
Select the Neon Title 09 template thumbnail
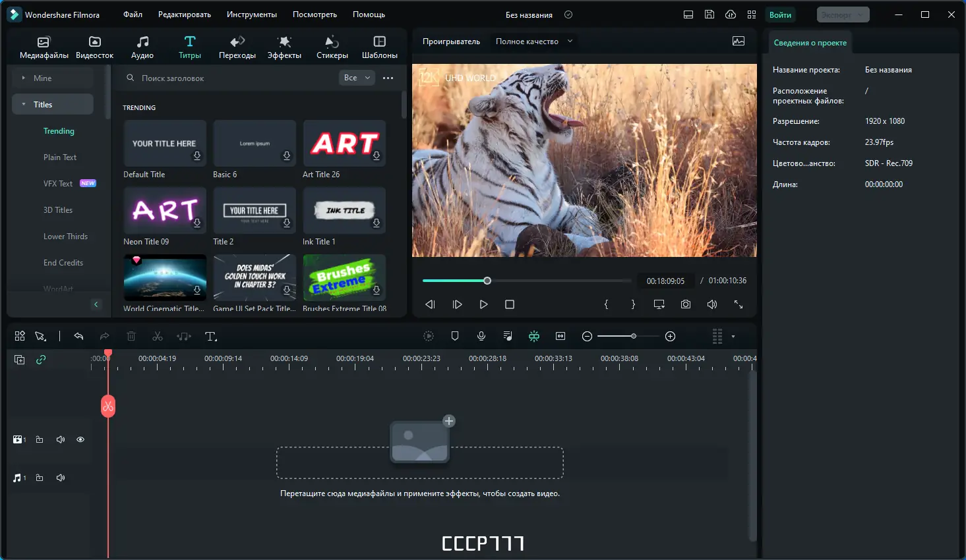tap(164, 210)
